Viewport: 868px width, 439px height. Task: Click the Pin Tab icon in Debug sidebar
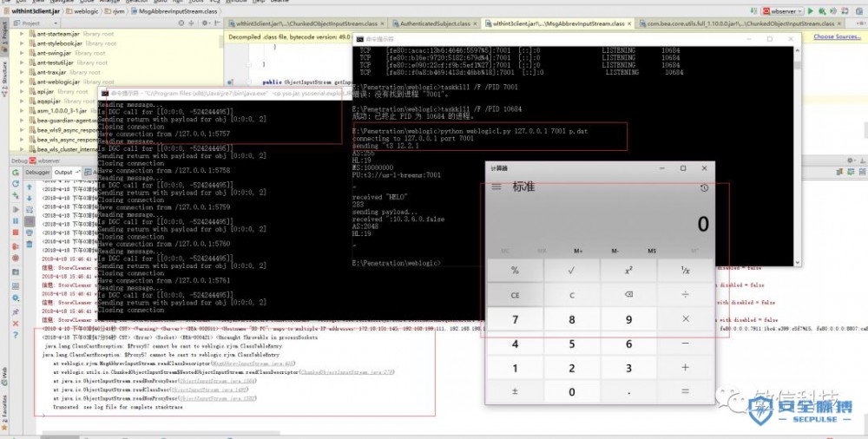(x=16, y=312)
